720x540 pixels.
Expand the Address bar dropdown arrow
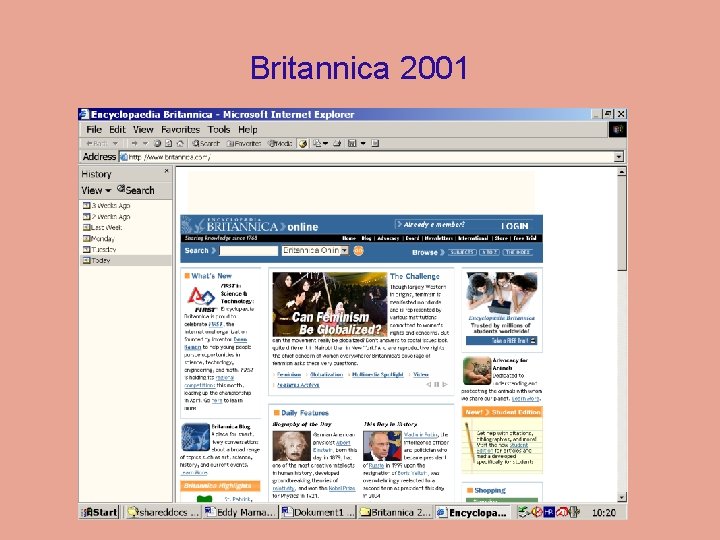coord(619,157)
